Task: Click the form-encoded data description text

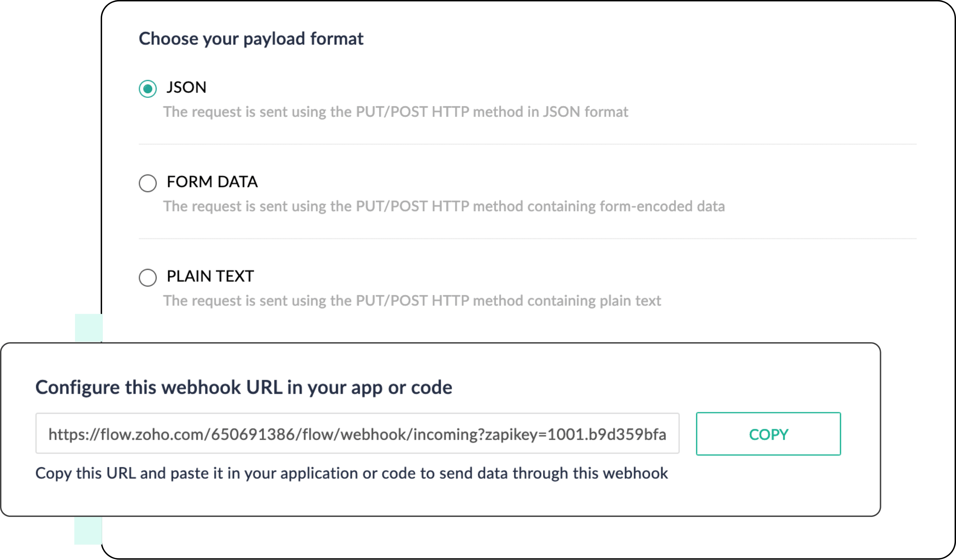Action: [x=444, y=206]
